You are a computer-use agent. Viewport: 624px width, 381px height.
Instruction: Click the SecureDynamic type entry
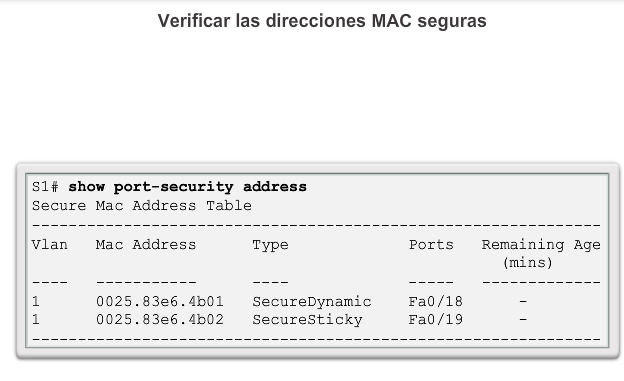tap(312, 302)
